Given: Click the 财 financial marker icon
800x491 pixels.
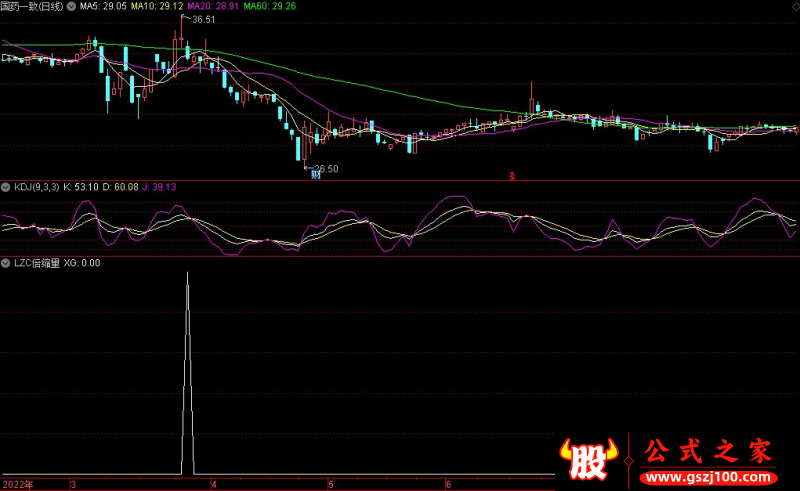Looking at the screenshot, I should 316,175.
